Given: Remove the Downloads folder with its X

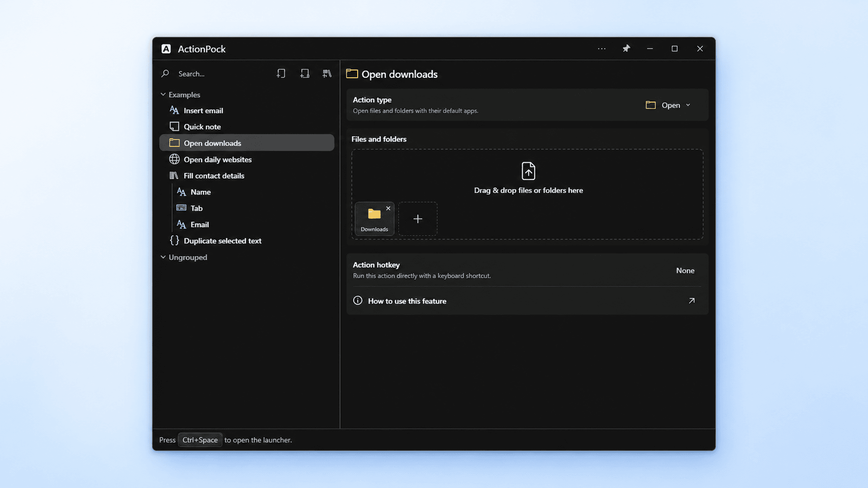Looking at the screenshot, I should point(388,208).
